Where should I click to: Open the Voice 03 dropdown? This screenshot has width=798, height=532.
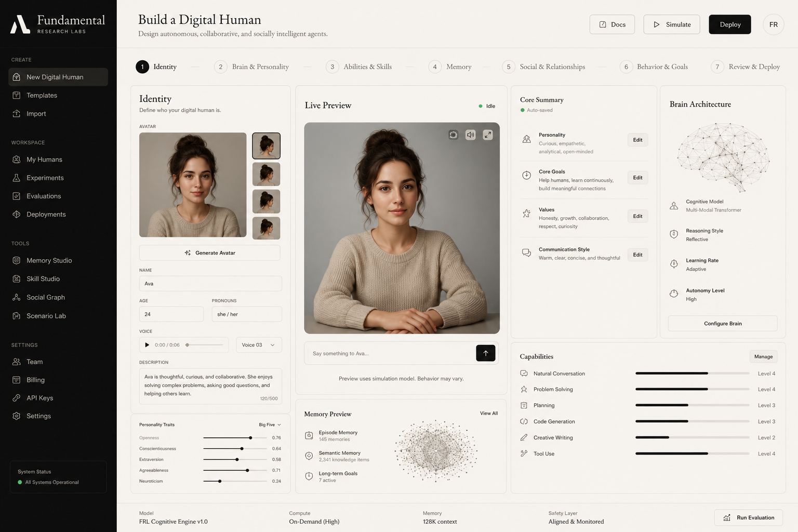pos(259,345)
